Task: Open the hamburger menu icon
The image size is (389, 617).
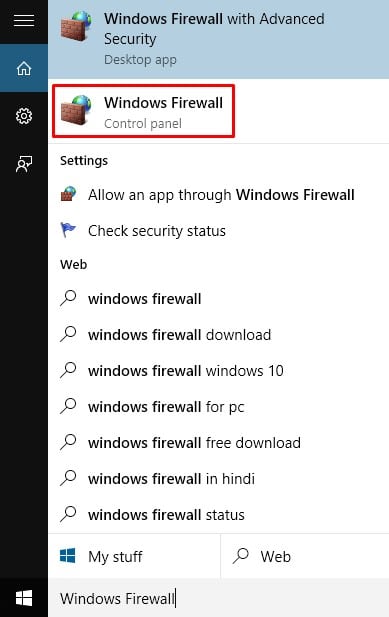Action: pos(24,20)
